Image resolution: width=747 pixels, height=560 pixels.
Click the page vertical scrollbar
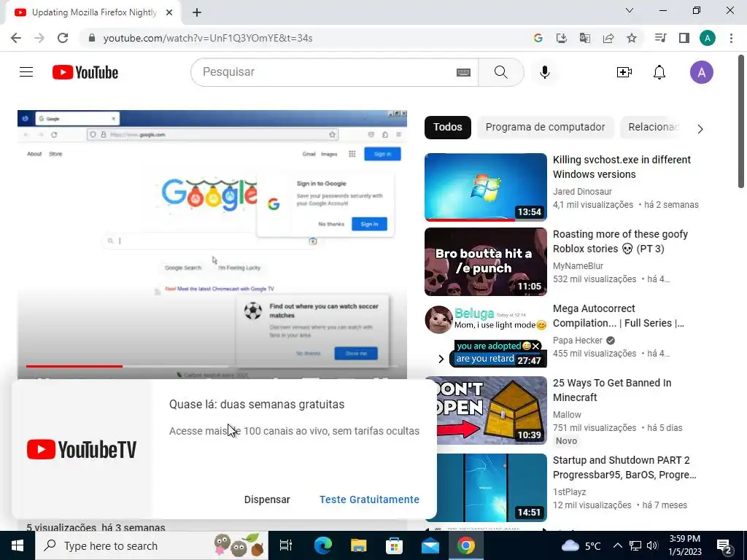741,122
